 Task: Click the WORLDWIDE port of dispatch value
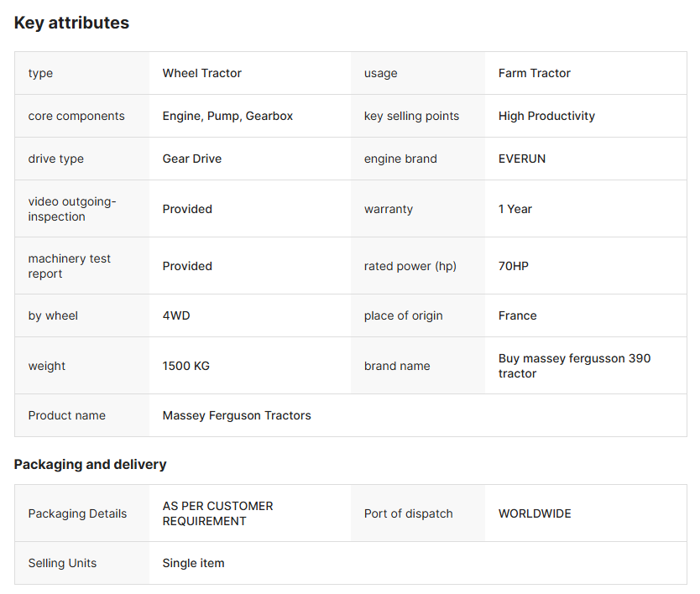pos(535,513)
